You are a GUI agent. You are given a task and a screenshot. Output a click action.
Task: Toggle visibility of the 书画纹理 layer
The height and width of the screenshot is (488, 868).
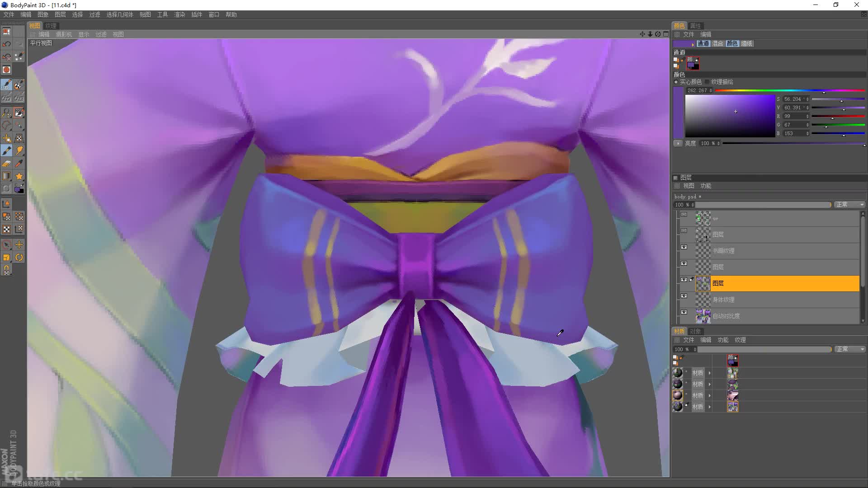point(684,247)
